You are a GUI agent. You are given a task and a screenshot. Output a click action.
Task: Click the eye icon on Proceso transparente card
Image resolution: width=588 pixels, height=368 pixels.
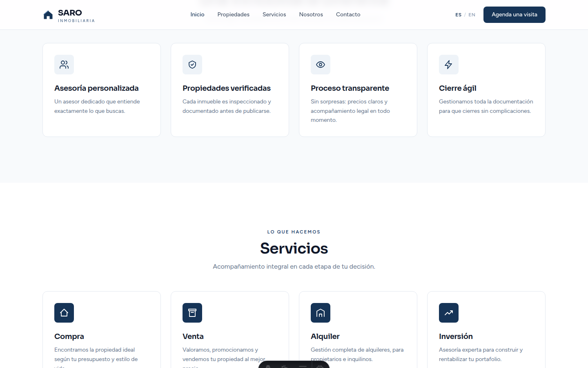coord(321,65)
